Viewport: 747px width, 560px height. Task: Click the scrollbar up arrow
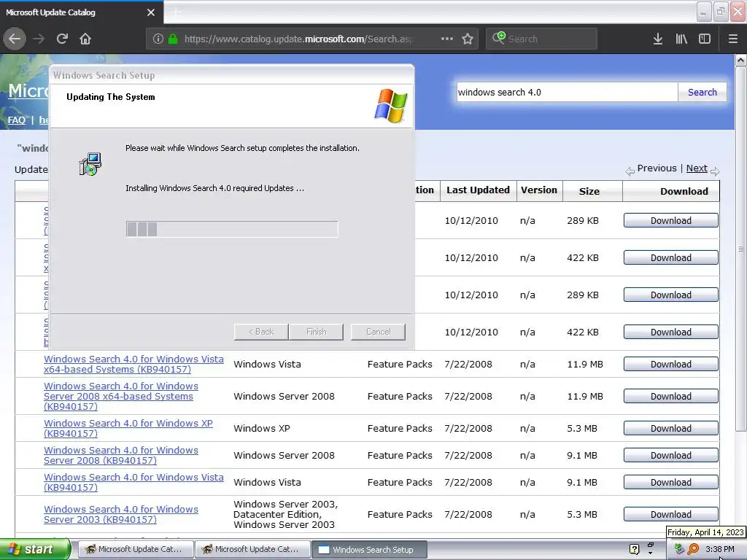point(741,61)
